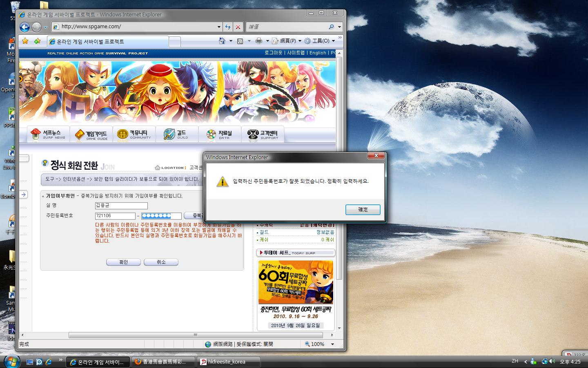Open the 고객센터 Support menu
This screenshot has height=368, width=588.
point(263,134)
